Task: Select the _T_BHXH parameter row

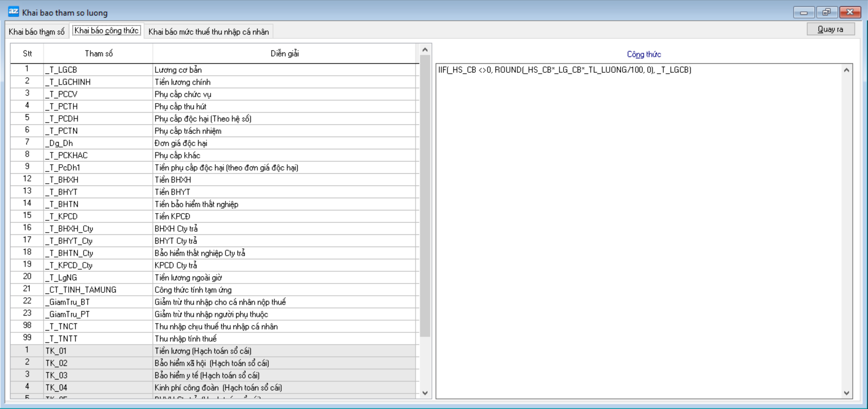Action: [98, 180]
